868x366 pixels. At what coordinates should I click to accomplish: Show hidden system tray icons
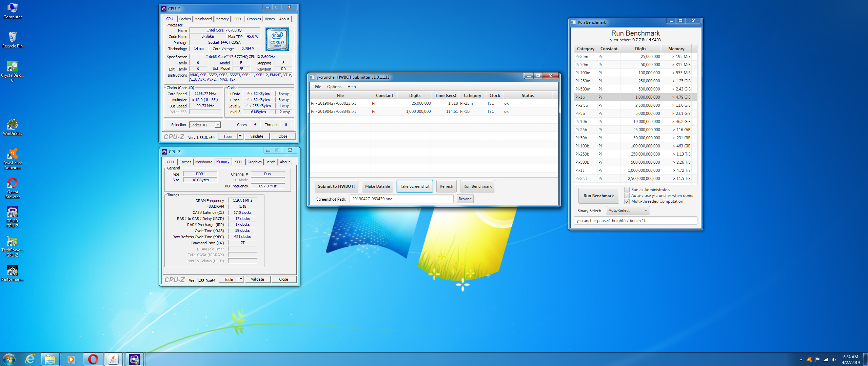pos(801,360)
